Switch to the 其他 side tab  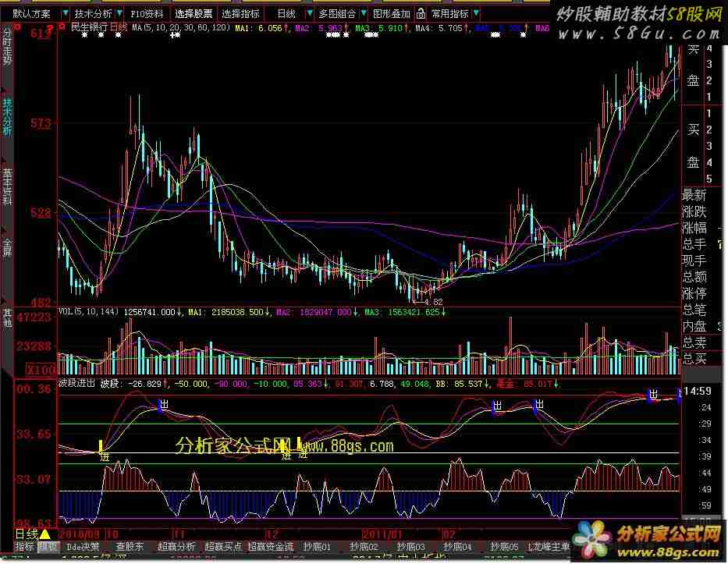click(x=7, y=318)
